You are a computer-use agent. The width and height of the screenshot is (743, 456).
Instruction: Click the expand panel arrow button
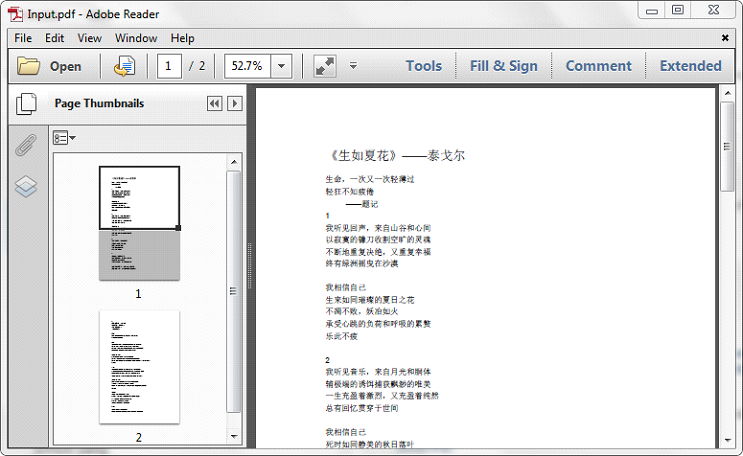(x=235, y=103)
